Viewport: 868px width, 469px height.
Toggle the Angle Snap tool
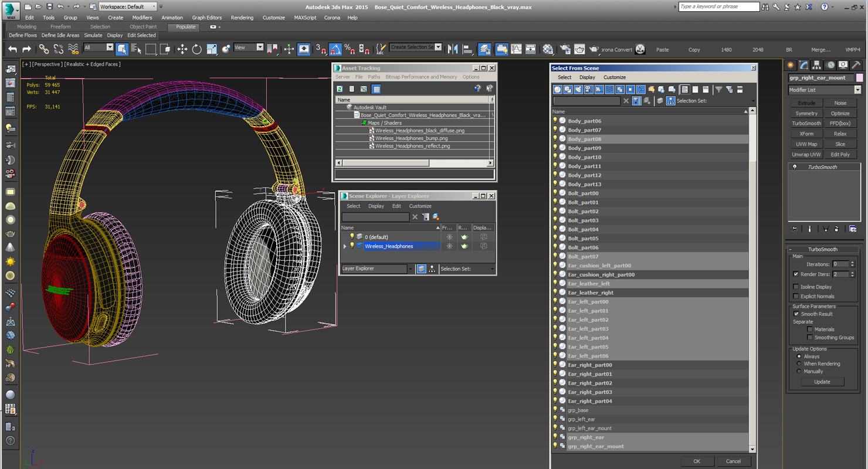click(335, 49)
